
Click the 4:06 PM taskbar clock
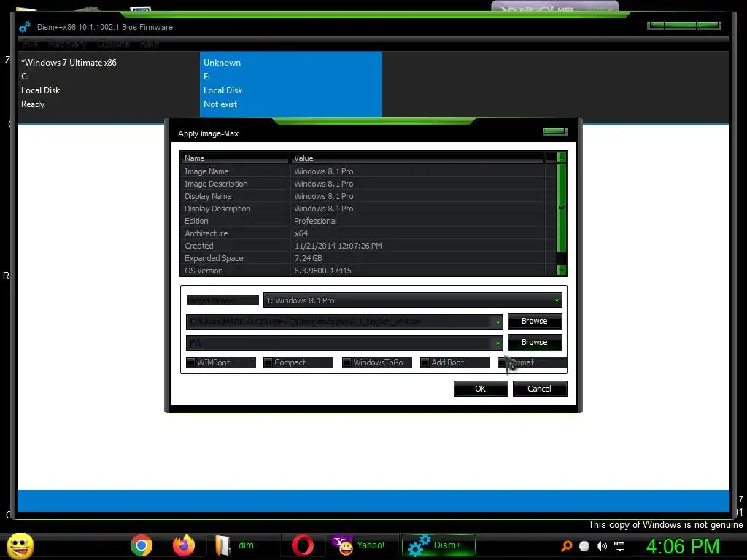pyautogui.click(x=683, y=546)
